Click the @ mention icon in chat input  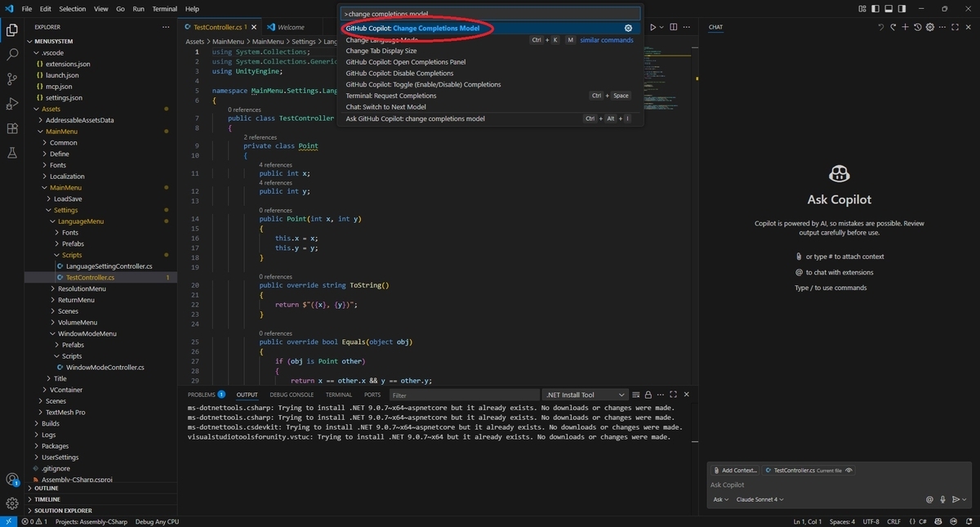coord(929,499)
